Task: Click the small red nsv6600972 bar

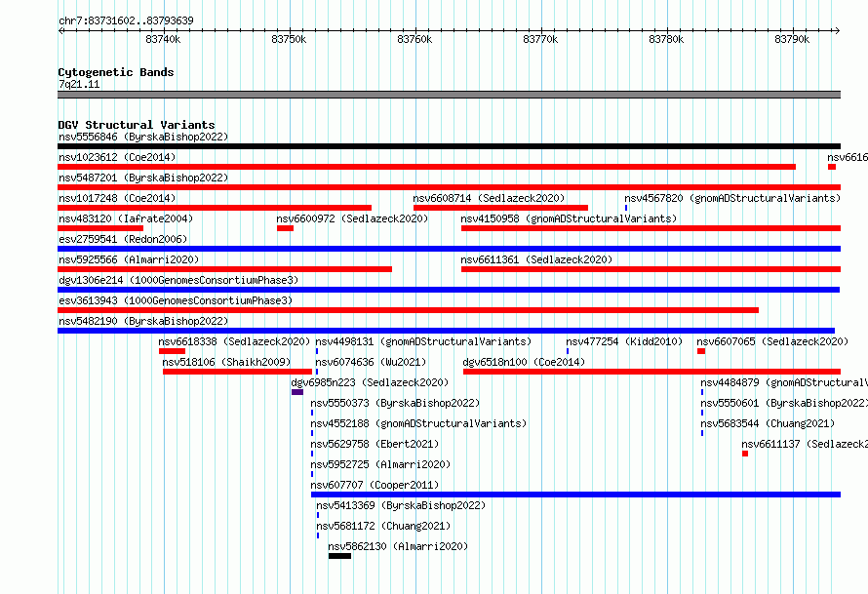Action: tap(285, 228)
